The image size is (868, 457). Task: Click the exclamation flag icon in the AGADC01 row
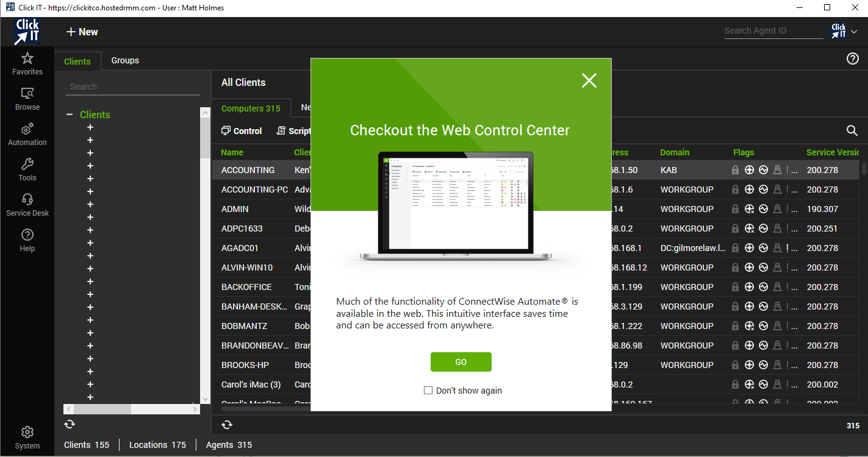point(788,248)
